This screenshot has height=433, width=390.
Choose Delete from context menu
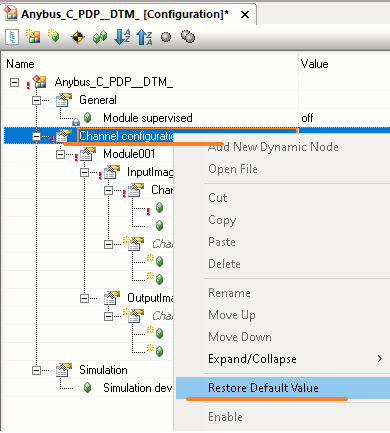[x=283, y=264]
